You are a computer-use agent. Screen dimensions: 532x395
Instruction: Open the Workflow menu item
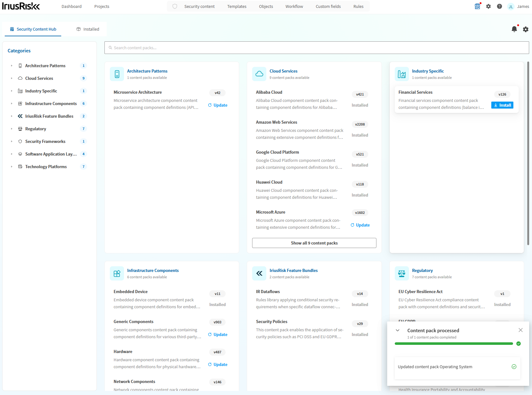(294, 6)
